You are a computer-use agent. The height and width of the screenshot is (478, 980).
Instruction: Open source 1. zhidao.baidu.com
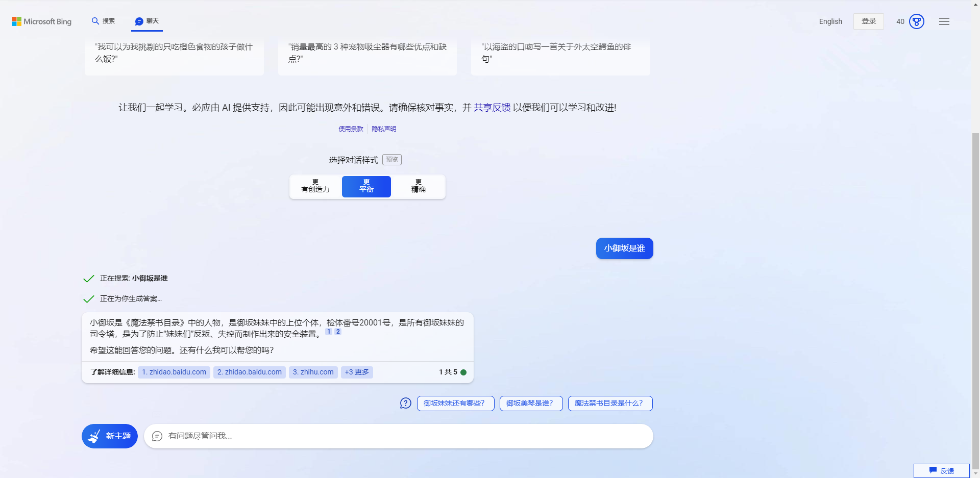(174, 372)
